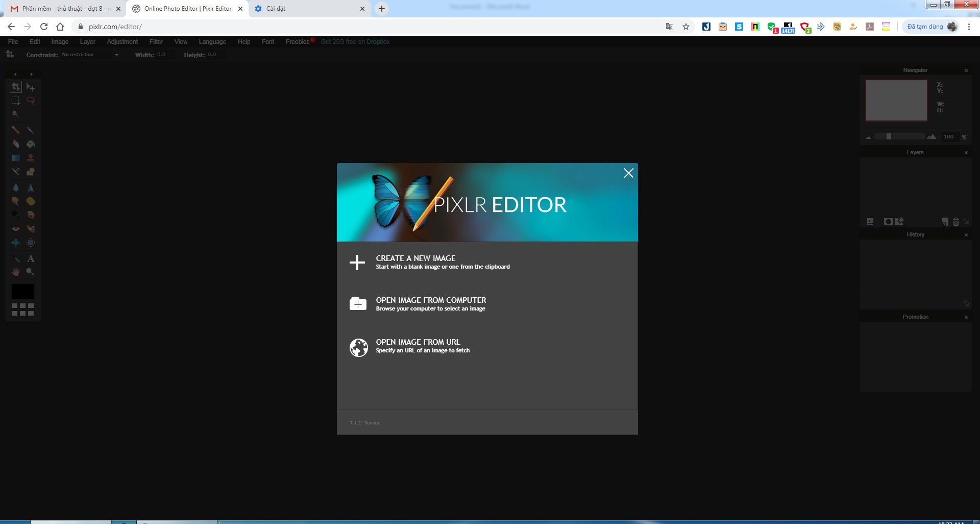Select the Sharpen triangle tool
The width and height of the screenshot is (980, 524).
pos(31,187)
